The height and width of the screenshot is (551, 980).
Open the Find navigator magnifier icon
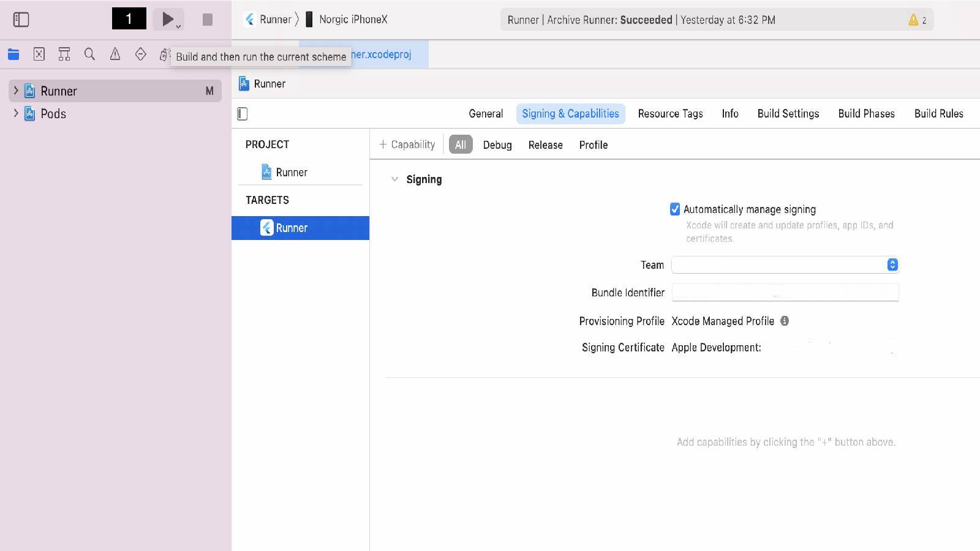(89, 54)
